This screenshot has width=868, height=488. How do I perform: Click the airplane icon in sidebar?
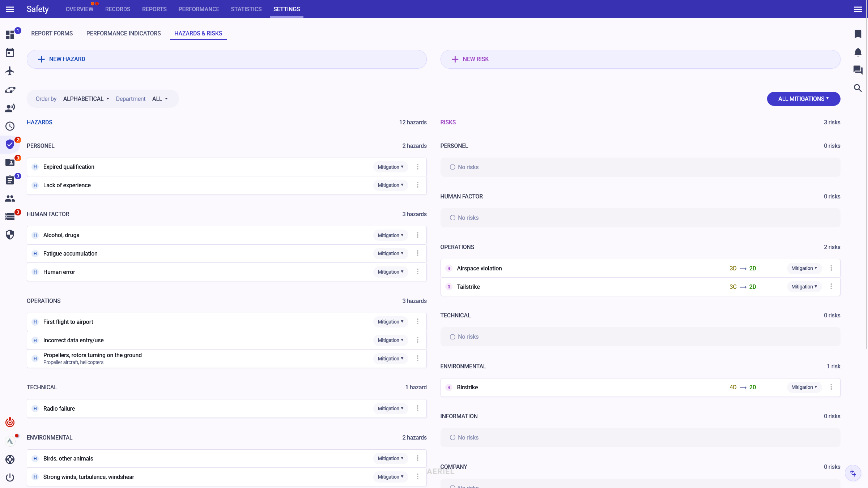tap(10, 71)
